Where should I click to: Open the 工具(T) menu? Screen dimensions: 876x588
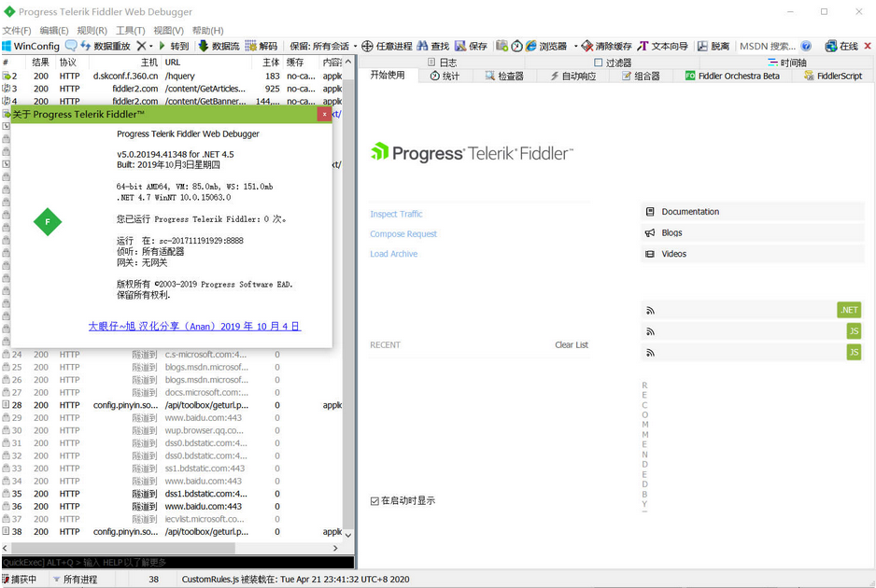130,30
